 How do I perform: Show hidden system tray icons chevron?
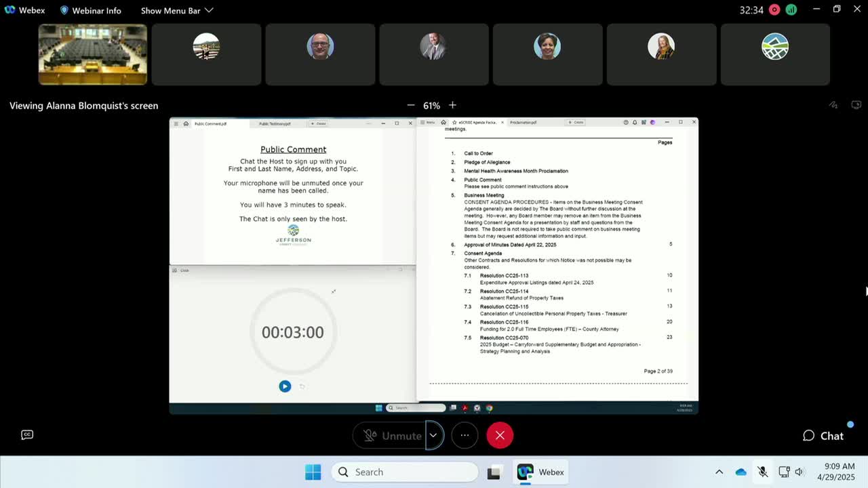click(x=719, y=472)
